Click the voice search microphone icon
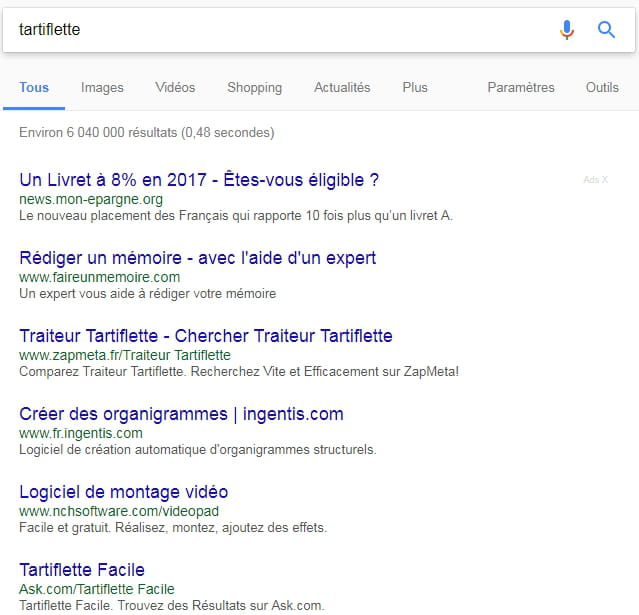639x615 pixels. tap(566, 30)
